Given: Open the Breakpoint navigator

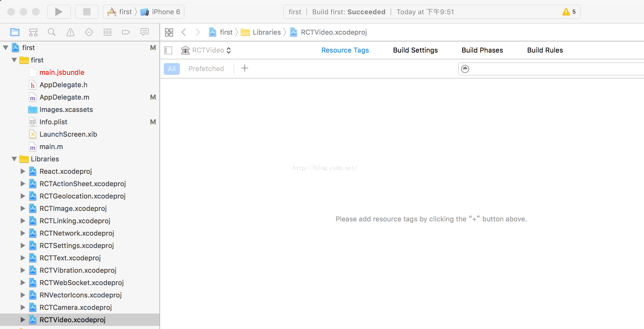Looking at the screenshot, I should (126, 32).
